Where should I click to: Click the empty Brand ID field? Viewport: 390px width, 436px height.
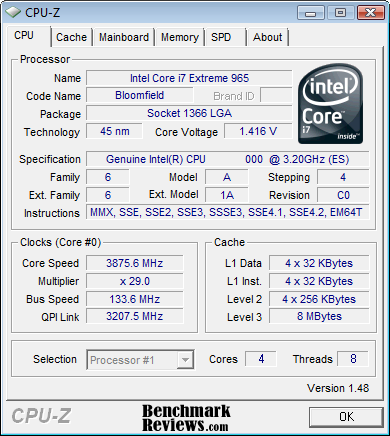[276, 96]
